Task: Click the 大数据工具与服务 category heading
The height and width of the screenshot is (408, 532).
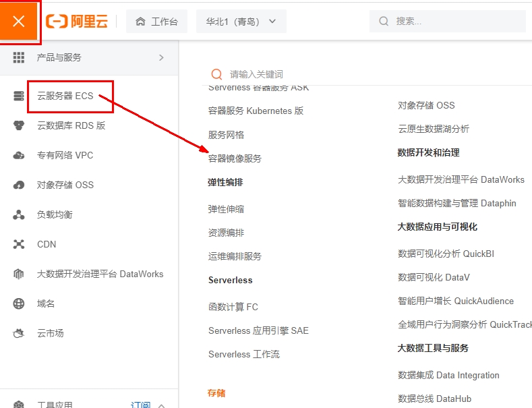Action: pyautogui.click(x=433, y=348)
